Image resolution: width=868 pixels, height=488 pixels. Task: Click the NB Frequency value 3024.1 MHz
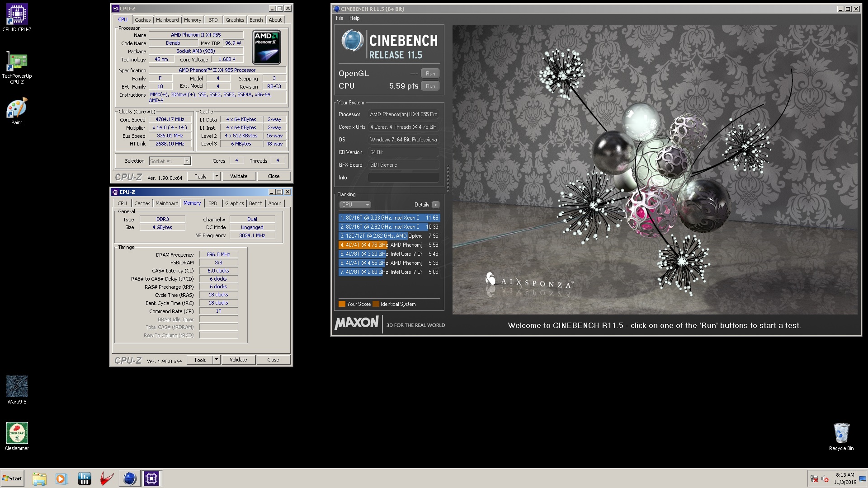(252, 235)
